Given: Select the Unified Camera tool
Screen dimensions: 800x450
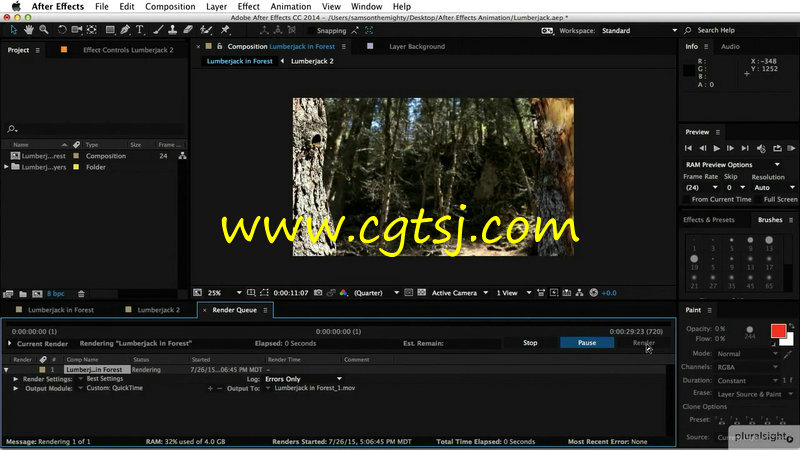Looking at the screenshot, I should tap(77, 30).
